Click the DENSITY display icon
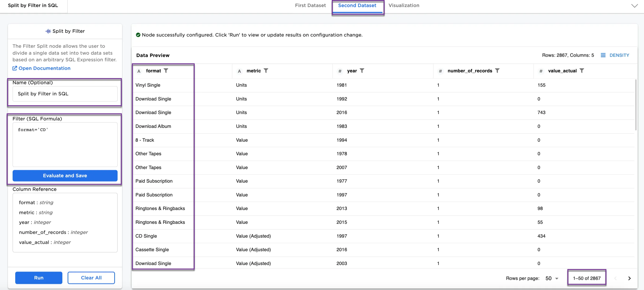644x290 pixels. pos(603,55)
